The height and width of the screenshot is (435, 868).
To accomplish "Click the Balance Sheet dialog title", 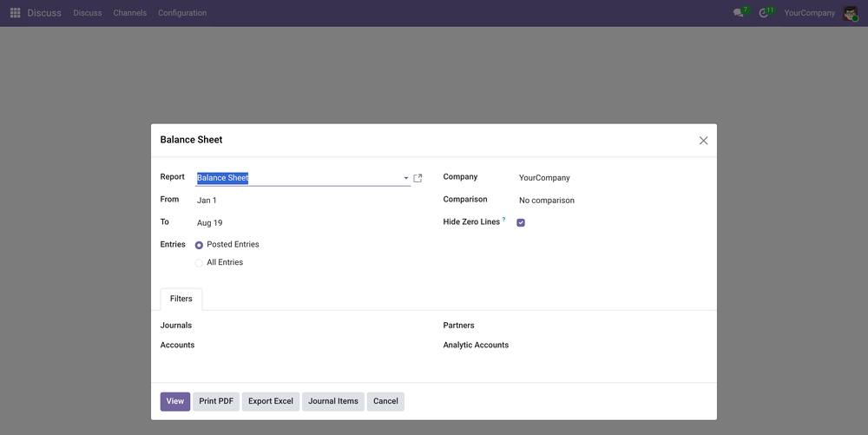I will pyautogui.click(x=192, y=140).
